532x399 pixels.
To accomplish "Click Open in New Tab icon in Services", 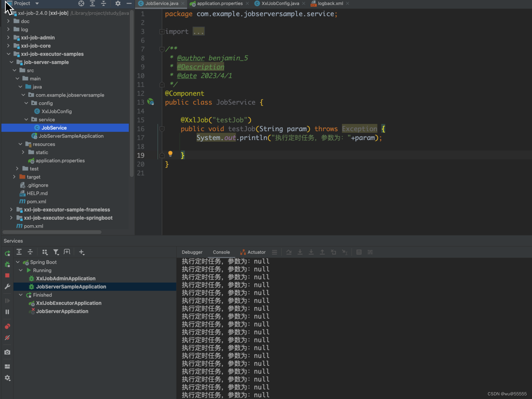I will coord(67,252).
